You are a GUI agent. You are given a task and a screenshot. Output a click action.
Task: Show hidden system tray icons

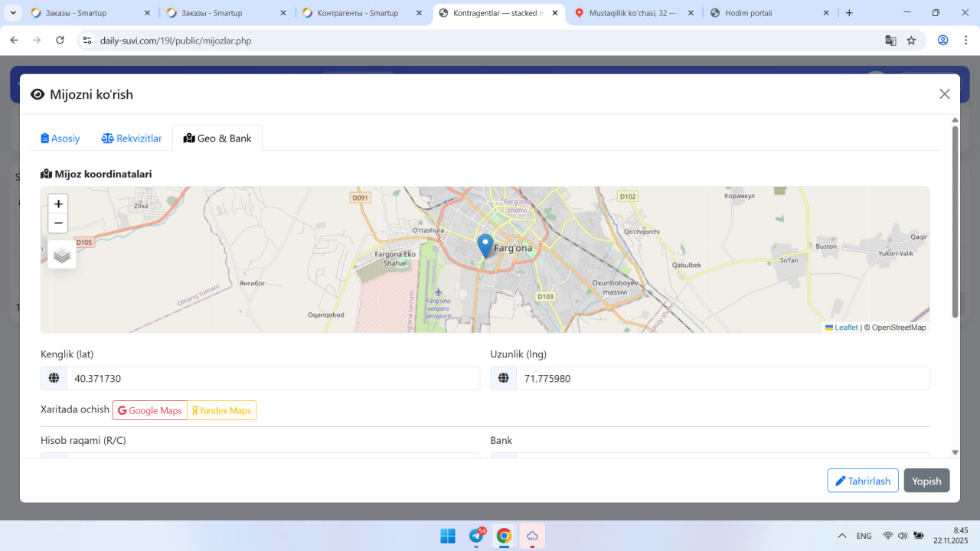[x=842, y=536]
